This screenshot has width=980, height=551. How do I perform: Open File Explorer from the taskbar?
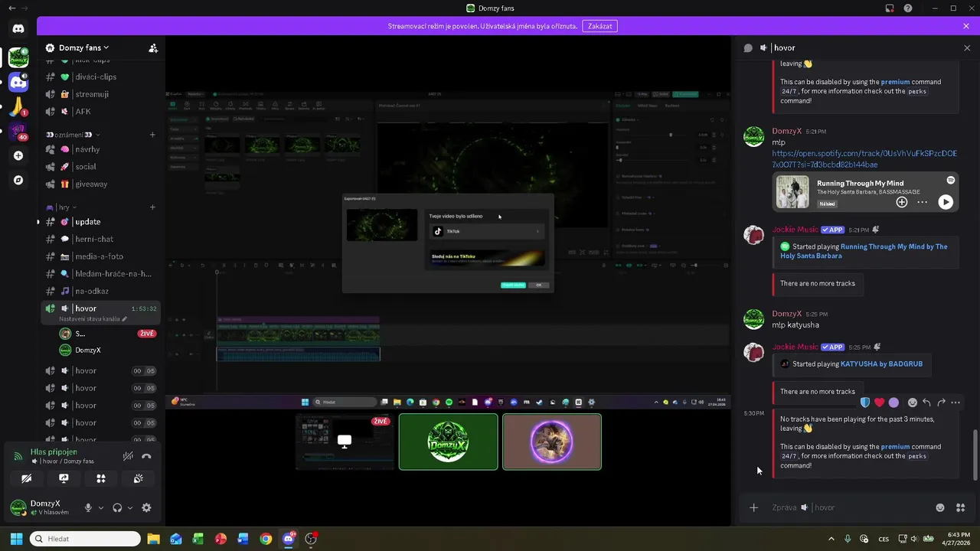click(x=153, y=539)
